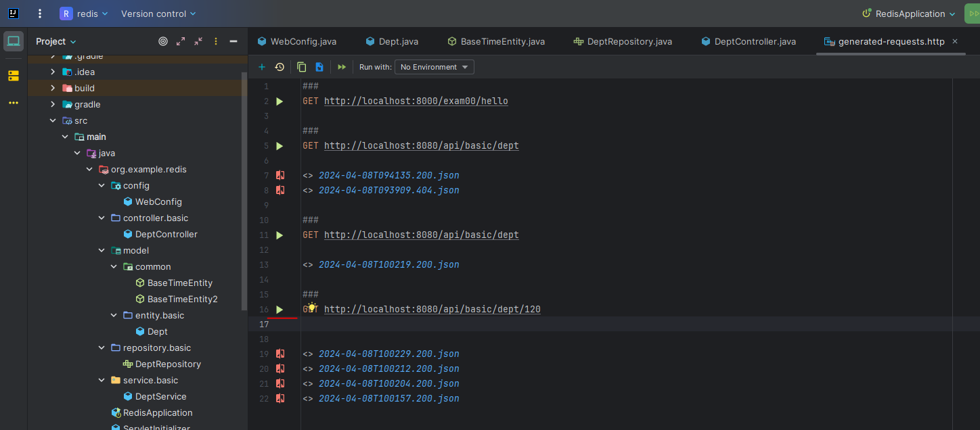980x430 pixels.
Task: Show more tool windows ellipsis
Action: tap(14, 103)
